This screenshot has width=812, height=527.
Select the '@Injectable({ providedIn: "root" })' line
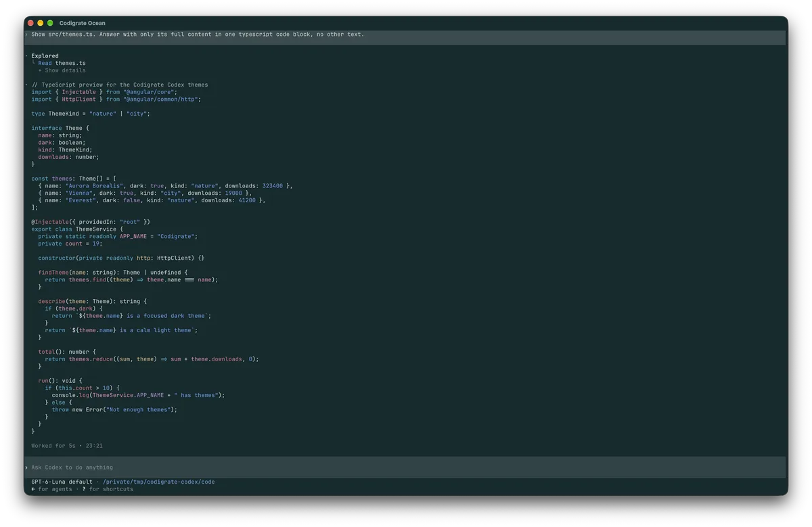pyautogui.click(x=91, y=222)
